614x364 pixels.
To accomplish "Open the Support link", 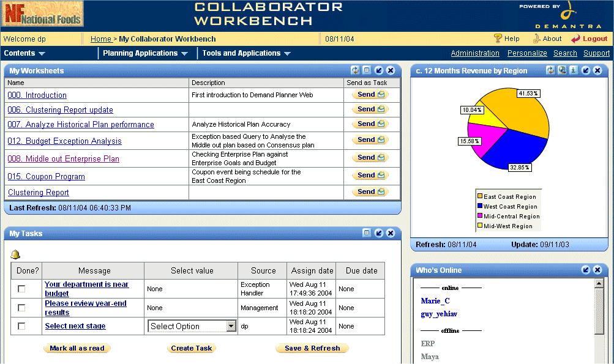I will 596,53.
